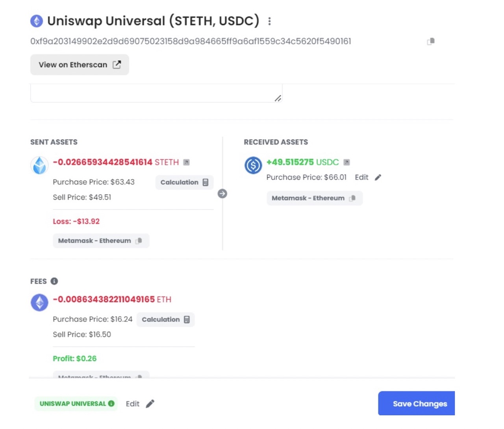504x429 pixels.
Task: Click the info icon next to FEES
Action: 54,281
